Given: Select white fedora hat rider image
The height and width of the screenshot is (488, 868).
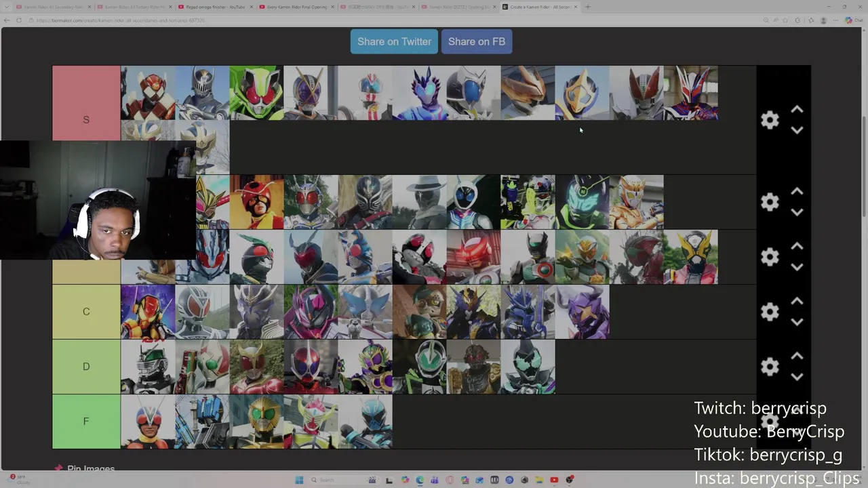Looking at the screenshot, I should pos(419,202).
